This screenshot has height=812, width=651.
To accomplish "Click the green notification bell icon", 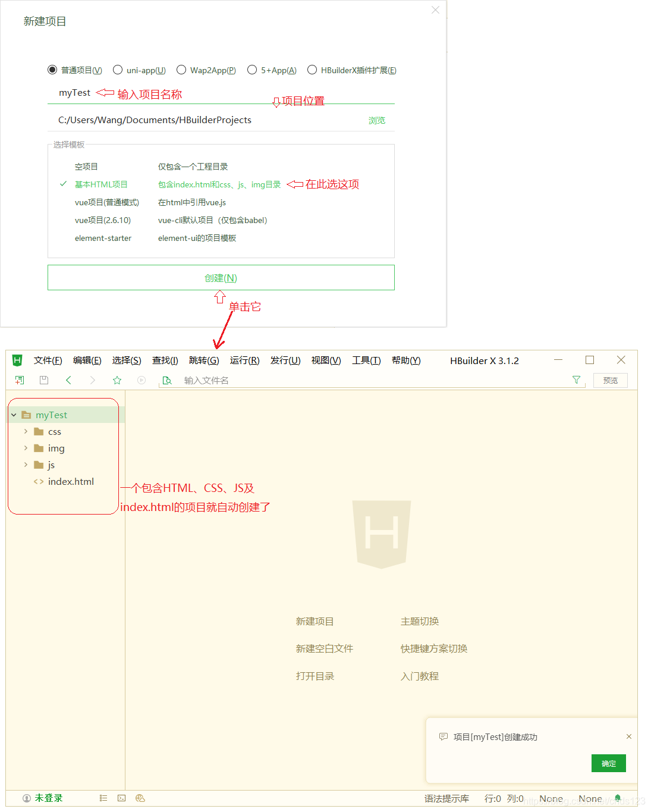I will [618, 798].
